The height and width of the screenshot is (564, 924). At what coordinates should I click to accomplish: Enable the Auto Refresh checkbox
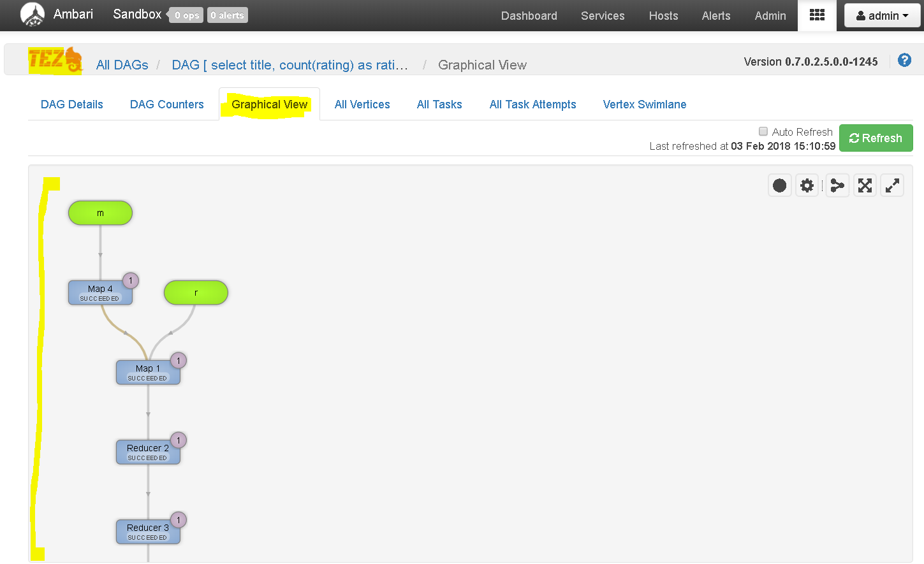pos(763,131)
